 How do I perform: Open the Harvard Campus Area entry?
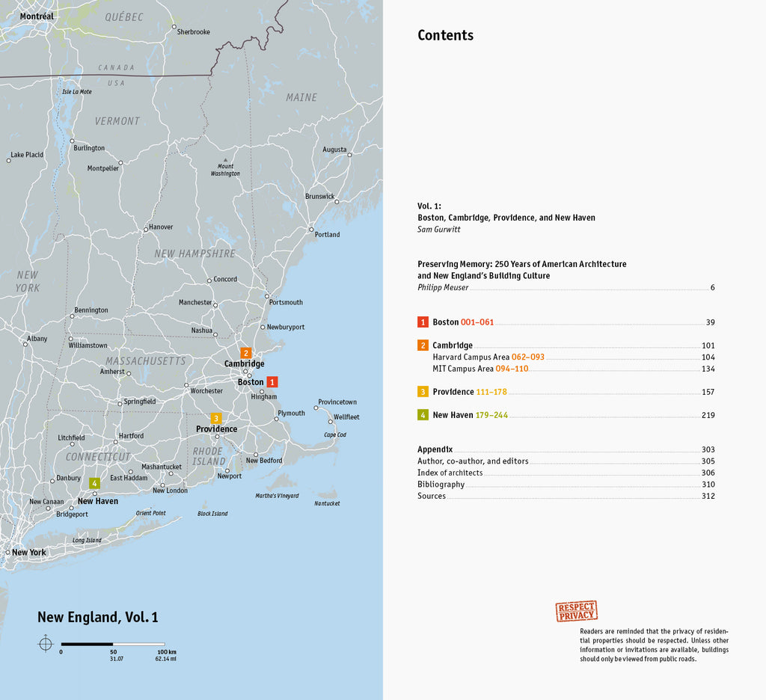(x=488, y=357)
